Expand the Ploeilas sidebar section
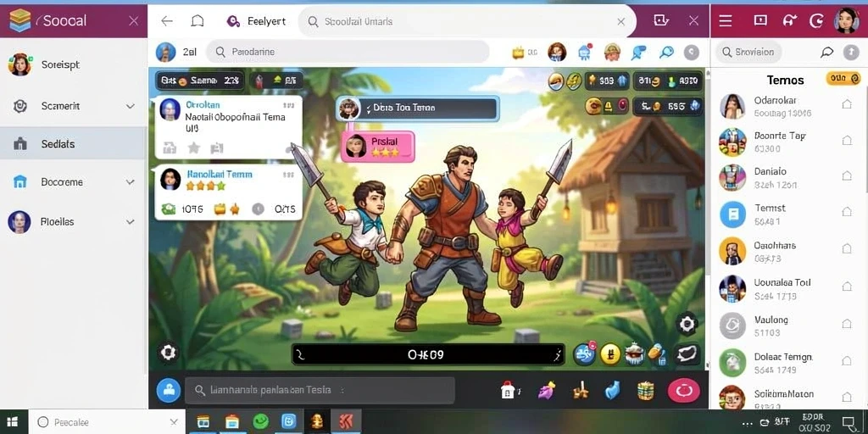Image resolution: width=868 pixels, height=434 pixels. pyautogui.click(x=131, y=222)
